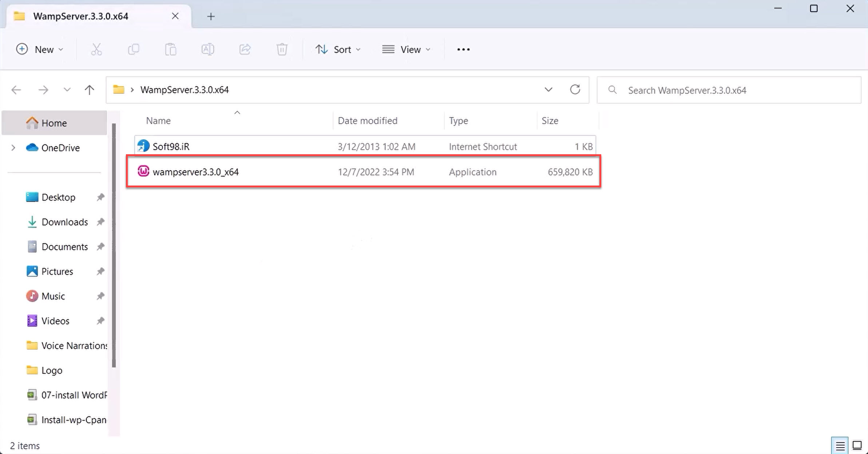
Task: Select the wampserver3.3.0_x64 file name
Action: [196, 172]
